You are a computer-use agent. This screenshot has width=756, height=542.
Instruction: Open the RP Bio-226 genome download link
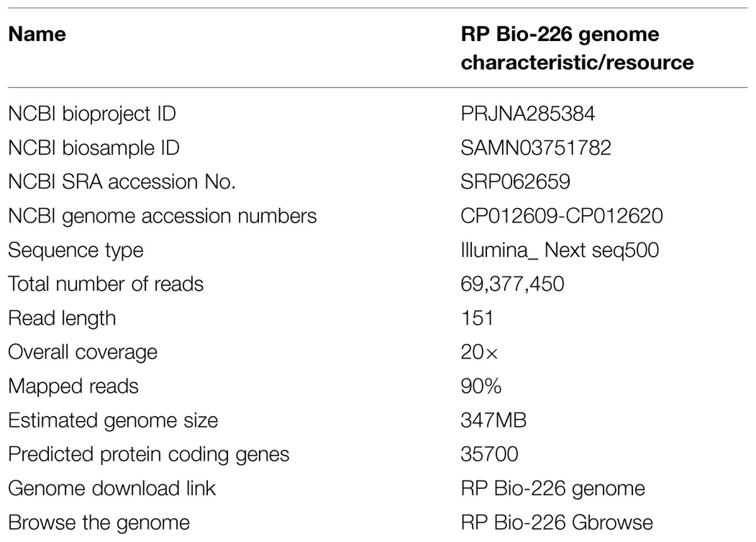pos(553,488)
